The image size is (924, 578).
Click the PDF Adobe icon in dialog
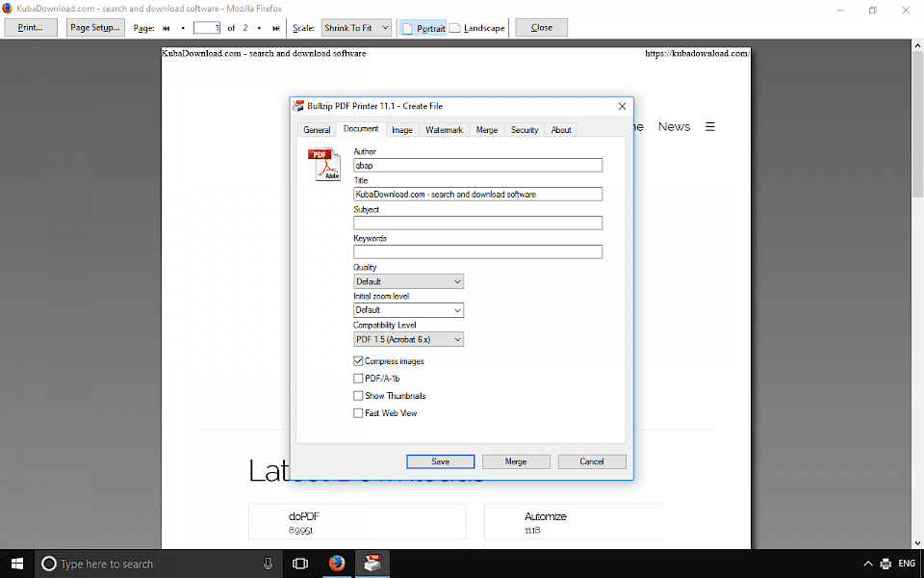pos(324,164)
